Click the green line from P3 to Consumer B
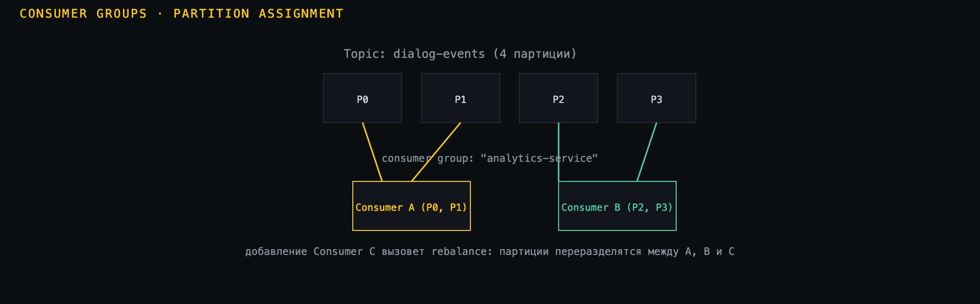 point(647,152)
